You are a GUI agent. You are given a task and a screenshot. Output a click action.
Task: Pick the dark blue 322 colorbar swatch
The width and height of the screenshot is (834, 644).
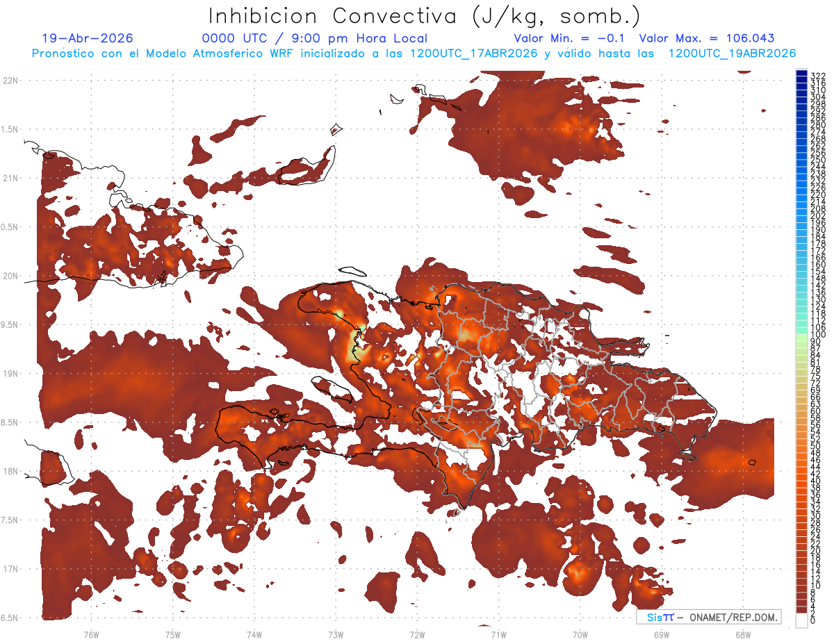coord(801,74)
